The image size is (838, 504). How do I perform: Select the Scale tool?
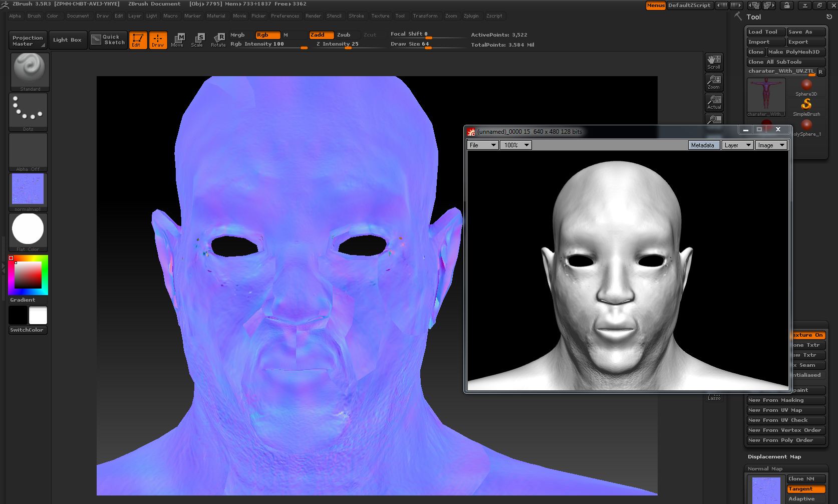pyautogui.click(x=197, y=40)
